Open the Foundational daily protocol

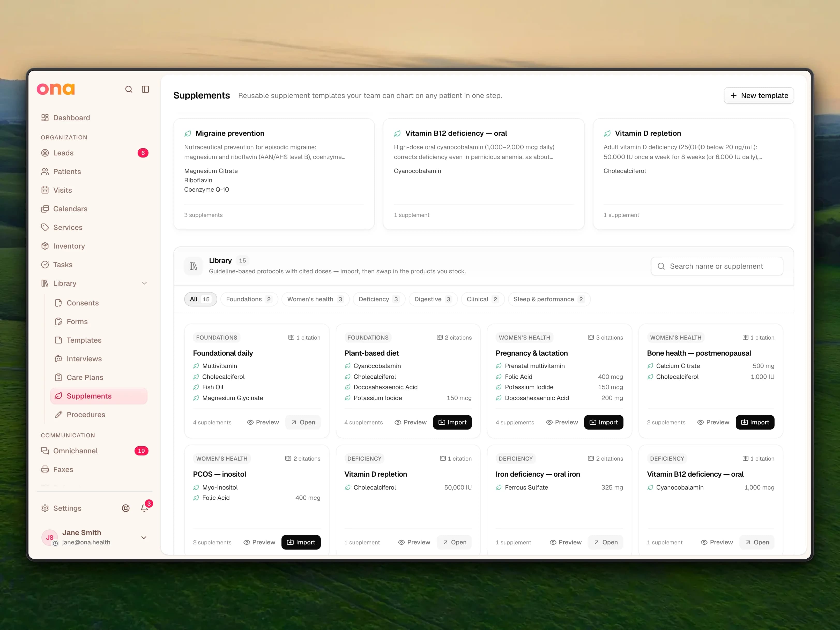point(303,422)
